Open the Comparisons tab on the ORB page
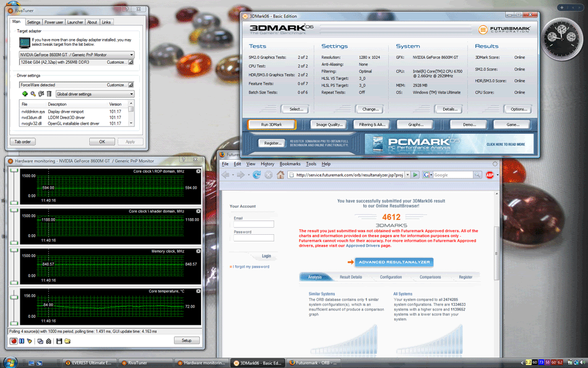Viewport: 588px width, 368px height. tap(430, 277)
